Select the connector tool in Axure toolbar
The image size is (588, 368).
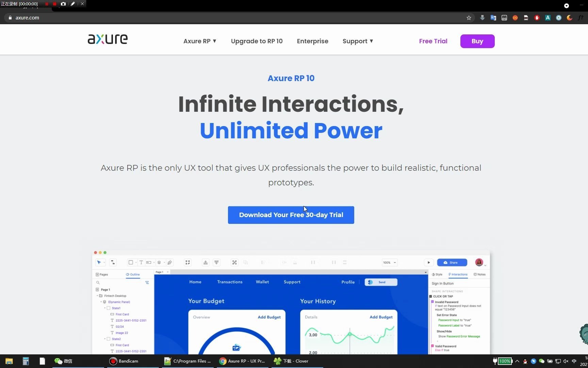pyautogui.click(x=113, y=262)
